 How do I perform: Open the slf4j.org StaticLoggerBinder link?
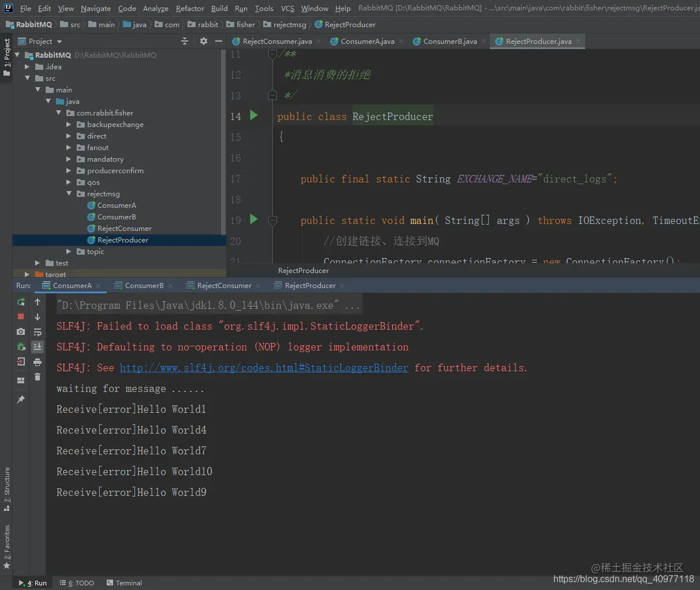tap(264, 367)
